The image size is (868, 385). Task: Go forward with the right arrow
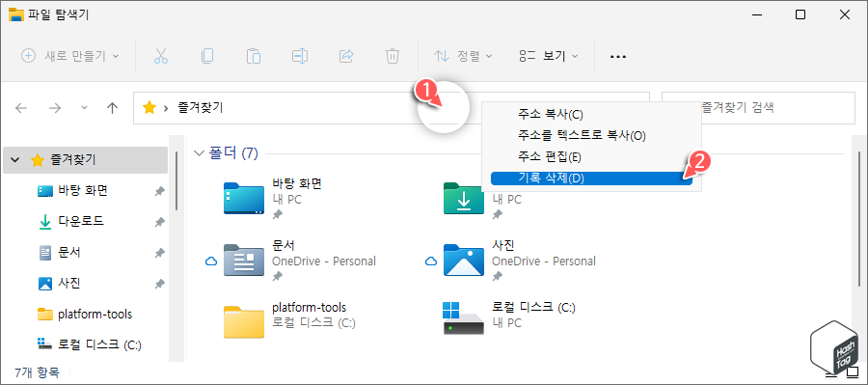coord(55,108)
